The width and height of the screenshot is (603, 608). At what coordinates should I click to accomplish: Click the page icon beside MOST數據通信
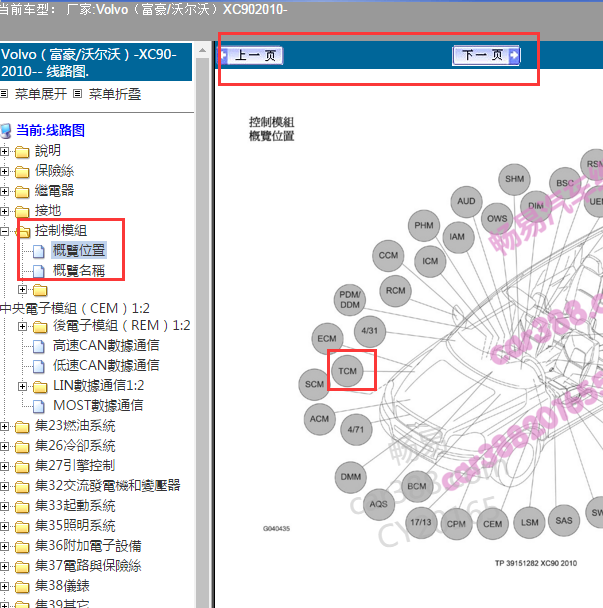tap(38, 406)
